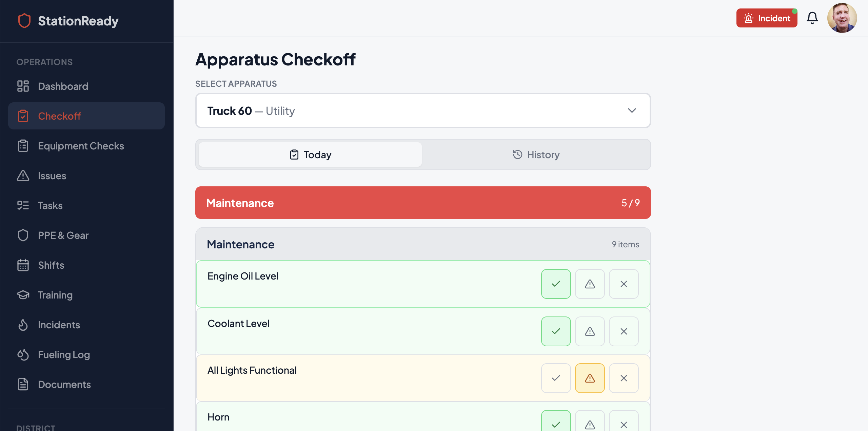Click the apparatus selector chevron arrow
The height and width of the screenshot is (431, 868).
[x=632, y=111]
